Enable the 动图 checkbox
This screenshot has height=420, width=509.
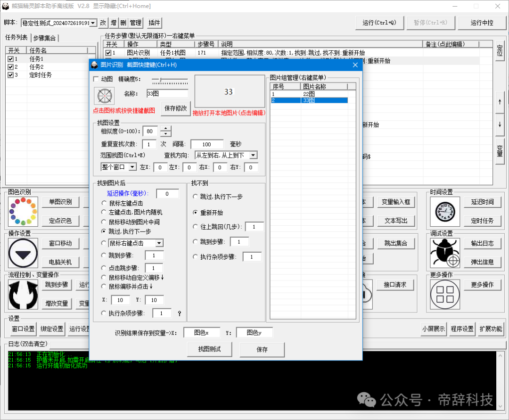(96, 79)
